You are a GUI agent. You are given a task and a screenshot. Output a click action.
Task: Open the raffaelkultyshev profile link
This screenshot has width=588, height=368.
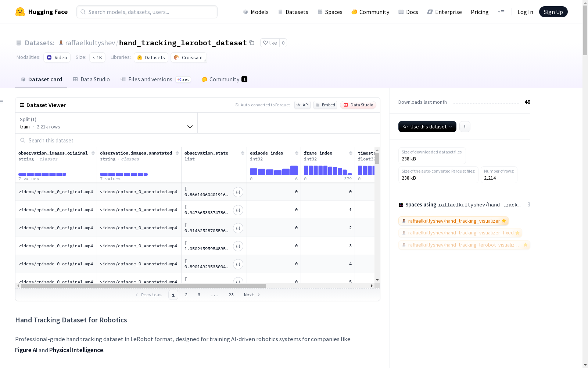click(x=90, y=43)
